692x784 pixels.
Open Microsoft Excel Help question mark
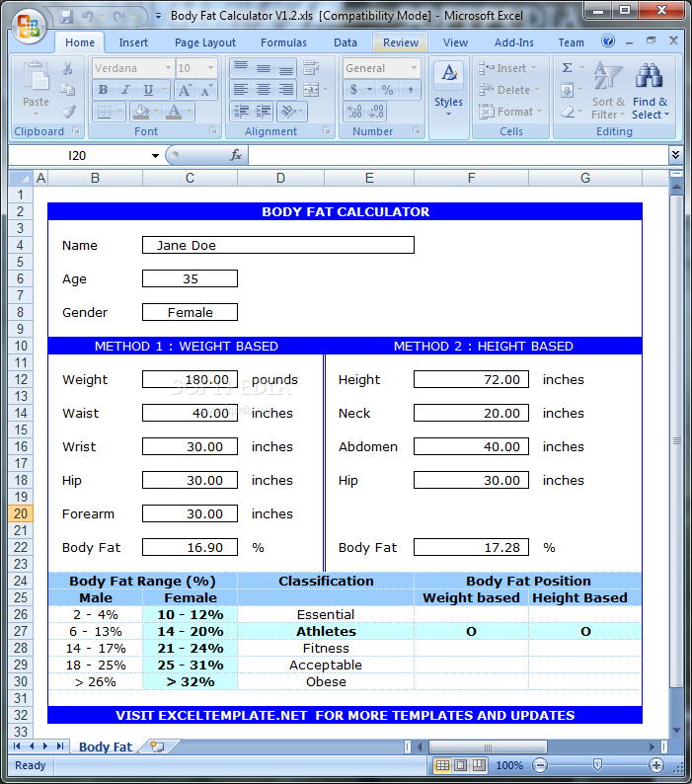[x=609, y=42]
